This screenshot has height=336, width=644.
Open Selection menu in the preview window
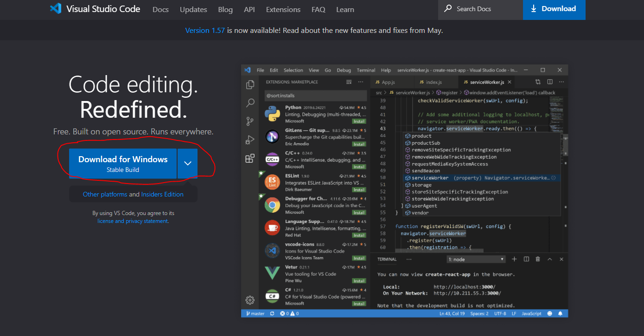pyautogui.click(x=293, y=70)
